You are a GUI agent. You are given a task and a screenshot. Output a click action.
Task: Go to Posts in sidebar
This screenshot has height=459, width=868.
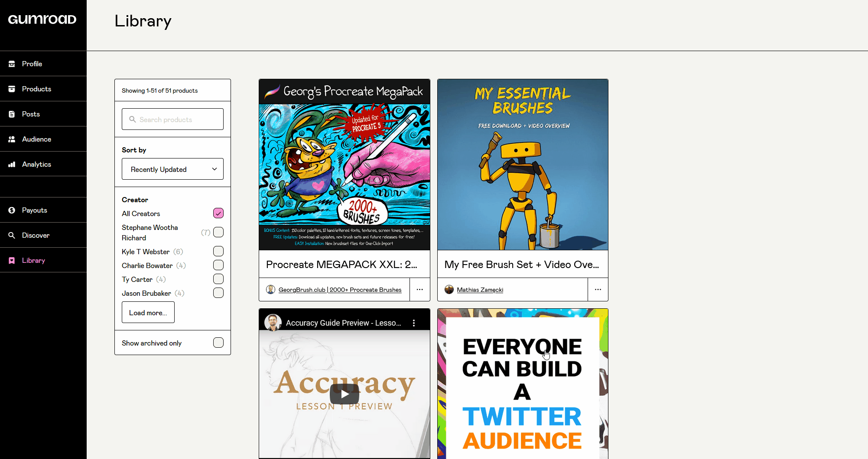(43, 114)
